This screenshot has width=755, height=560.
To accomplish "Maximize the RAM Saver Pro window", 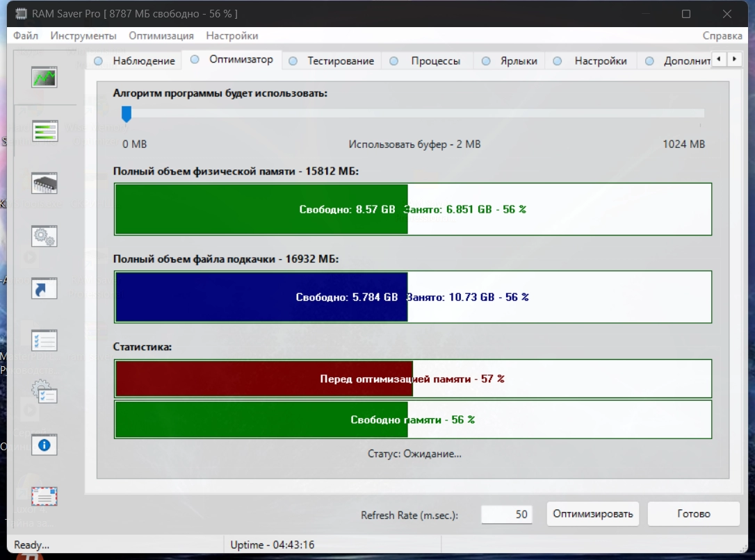I will click(686, 14).
